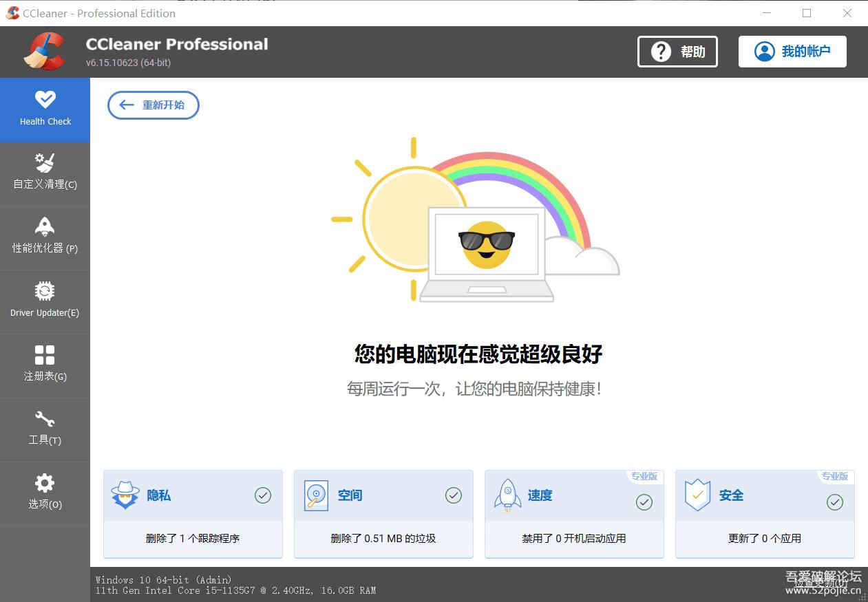This screenshot has height=602, width=868.
Task: Open 我的帐户 my account
Action: [792, 52]
